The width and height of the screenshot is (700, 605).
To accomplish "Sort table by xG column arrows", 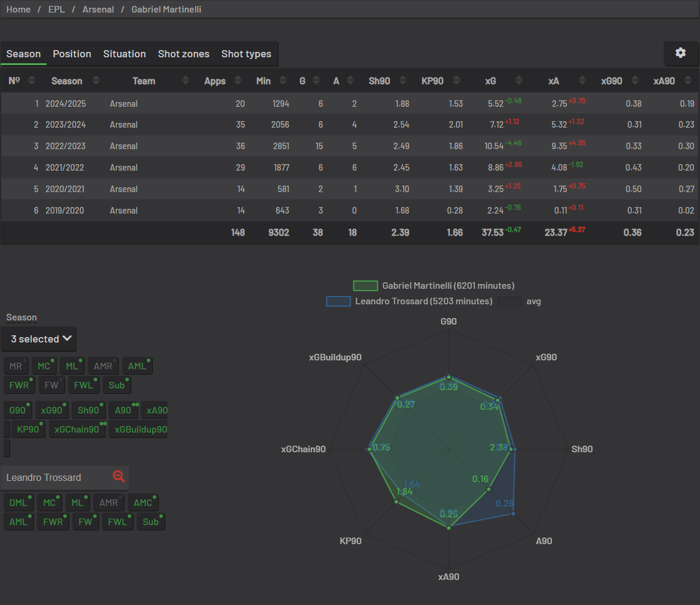I will click(x=519, y=81).
